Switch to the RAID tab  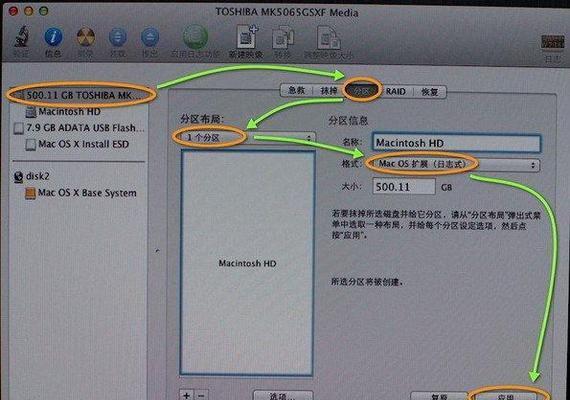tap(396, 91)
